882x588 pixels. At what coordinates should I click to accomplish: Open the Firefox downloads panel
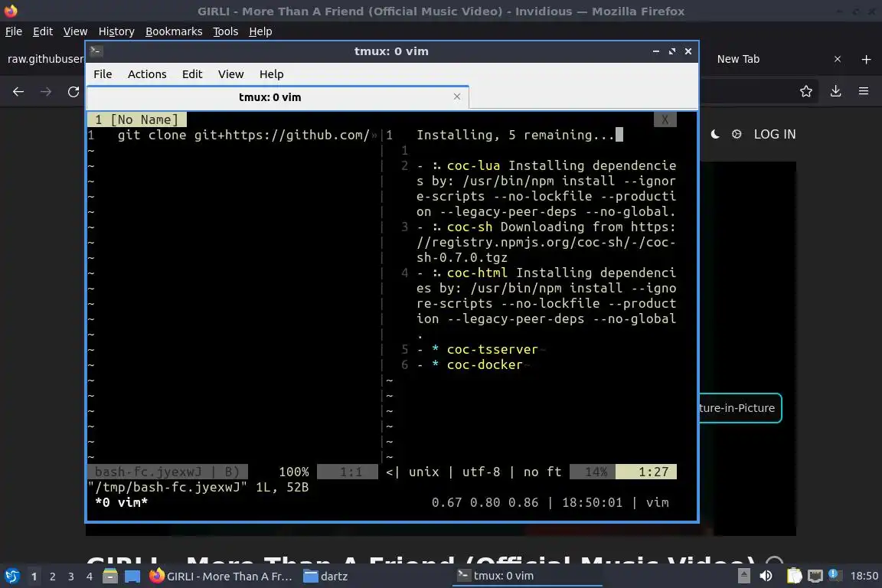click(x=835, y=91)
